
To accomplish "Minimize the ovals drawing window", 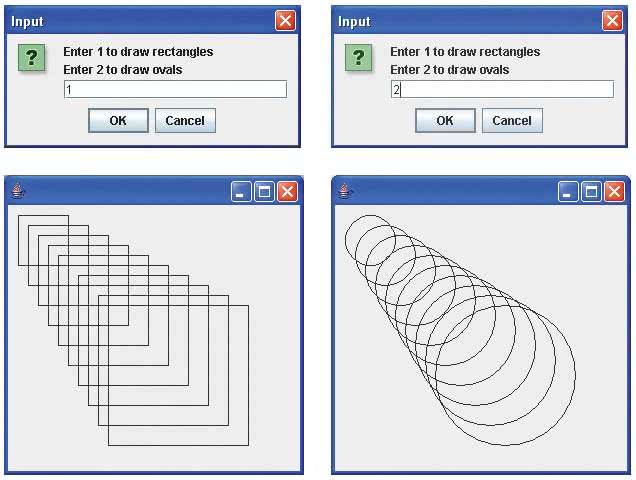I will [x=568, y=192].
